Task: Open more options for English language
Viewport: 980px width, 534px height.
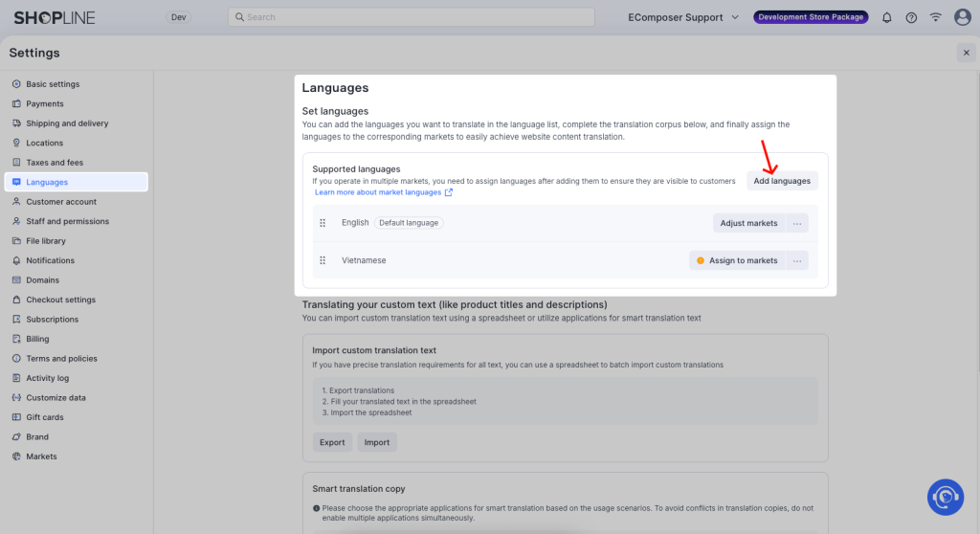Action: (x=796, y=223)
